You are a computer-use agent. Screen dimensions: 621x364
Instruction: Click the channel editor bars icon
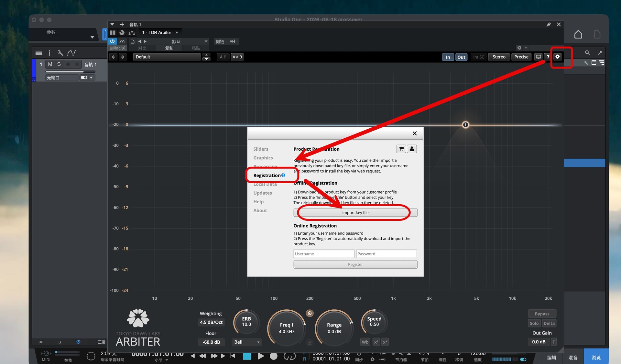click(x=113, y=33)
